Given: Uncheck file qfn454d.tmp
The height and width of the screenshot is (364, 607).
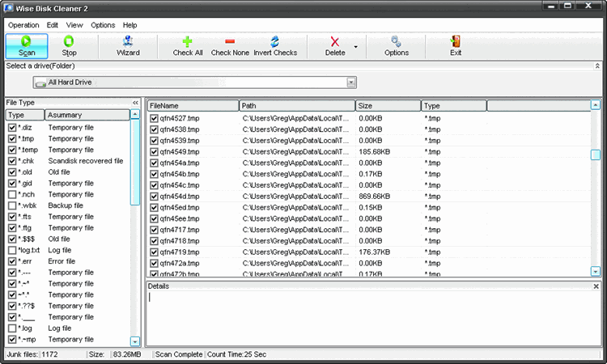Looking at the screenshot, I should click(x=154, y=197).
